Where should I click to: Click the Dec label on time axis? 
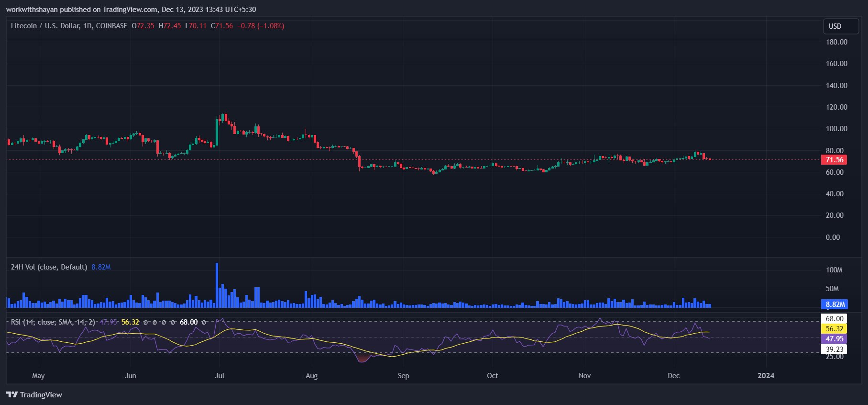point(674,376)
